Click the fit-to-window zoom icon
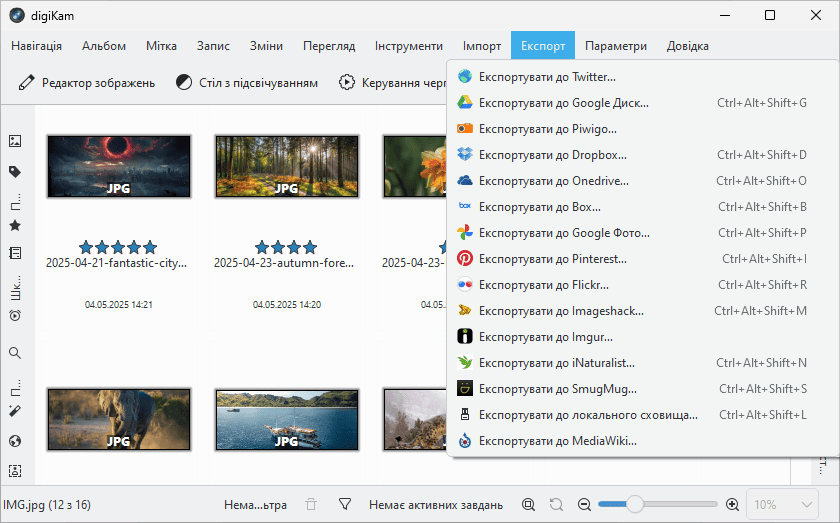Screen dimensions: 840x523 tap(528, 505)
